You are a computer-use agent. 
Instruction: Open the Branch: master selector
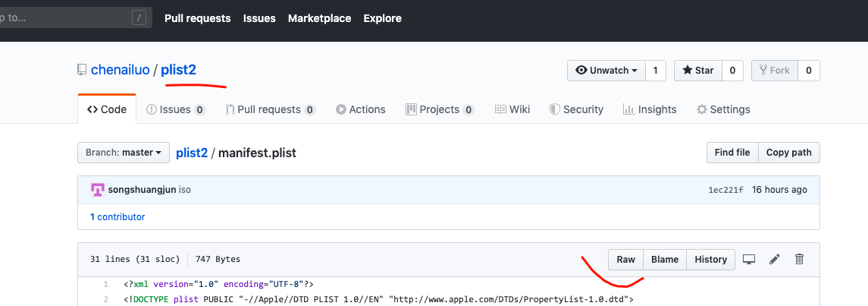(x=122, y=153)
